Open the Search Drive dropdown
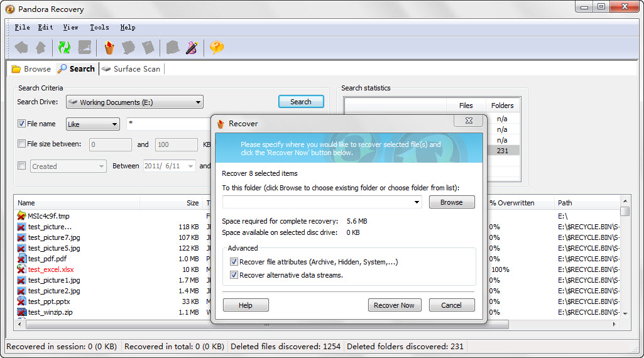 pyautogui.click(x=134, y=102)
